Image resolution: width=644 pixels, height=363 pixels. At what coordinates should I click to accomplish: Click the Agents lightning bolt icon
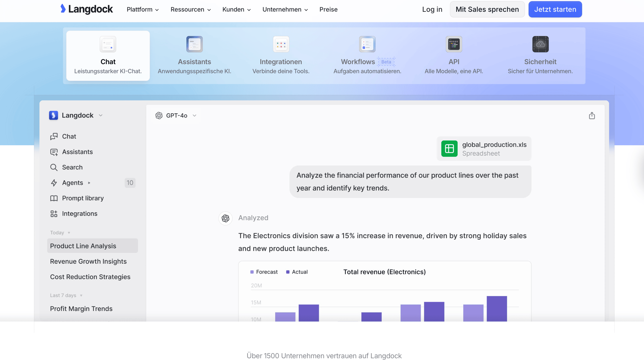tap(54, 183)
